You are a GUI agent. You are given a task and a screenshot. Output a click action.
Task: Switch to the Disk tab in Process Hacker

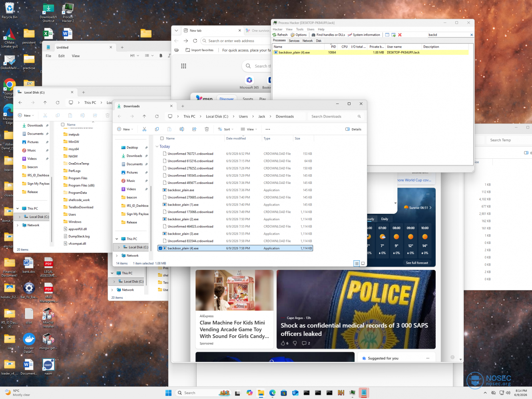click(x=319, y=41)
